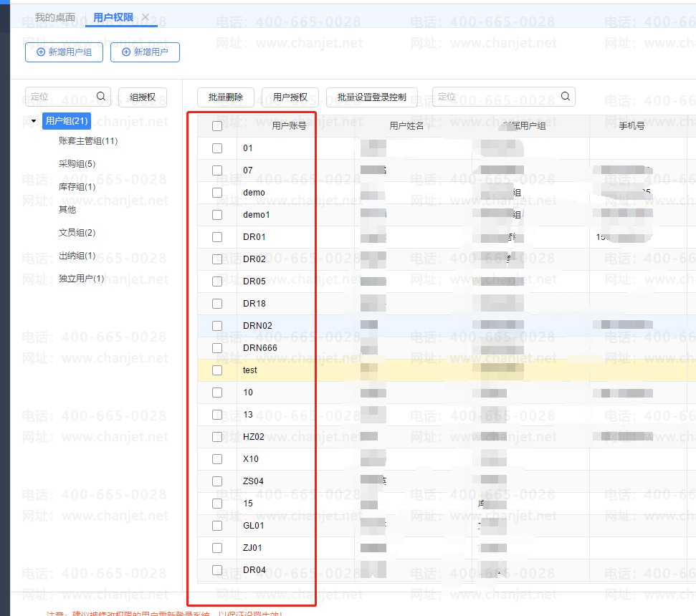
Task: Toggle the select-all checkbox in header
Action: point(217,126)
